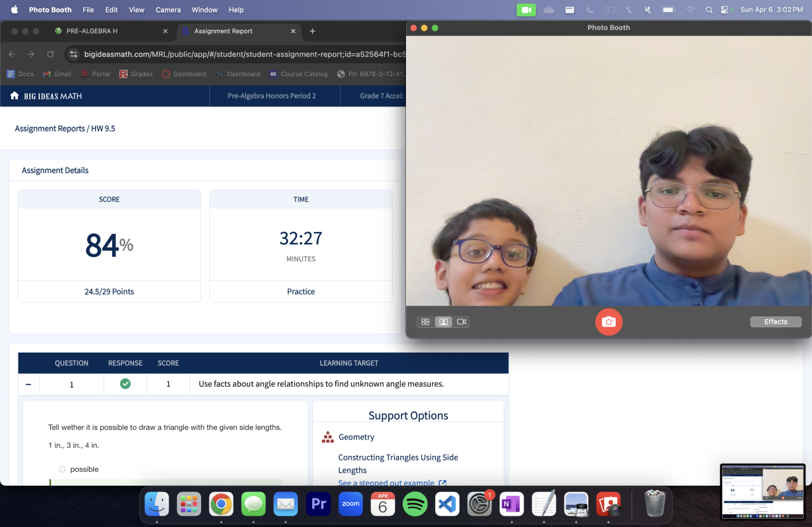This screenshot has width=812, height=527.
Task: Collapse question 1 with the minus icon
Action: click(x=29, y=384)
